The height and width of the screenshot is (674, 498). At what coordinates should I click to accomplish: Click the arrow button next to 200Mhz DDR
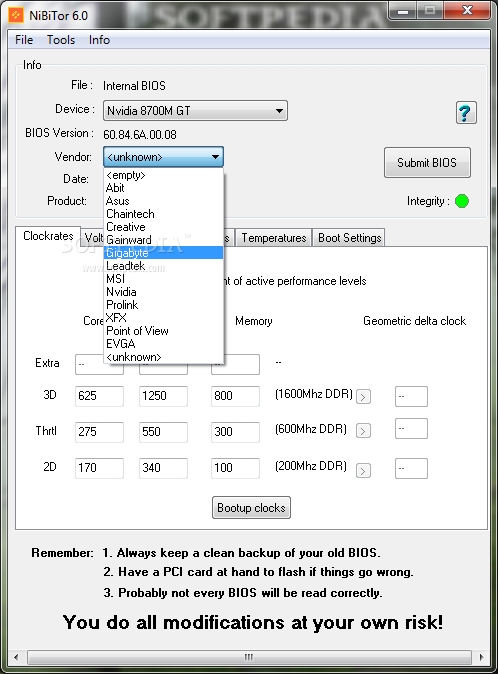tap(363, 471)
